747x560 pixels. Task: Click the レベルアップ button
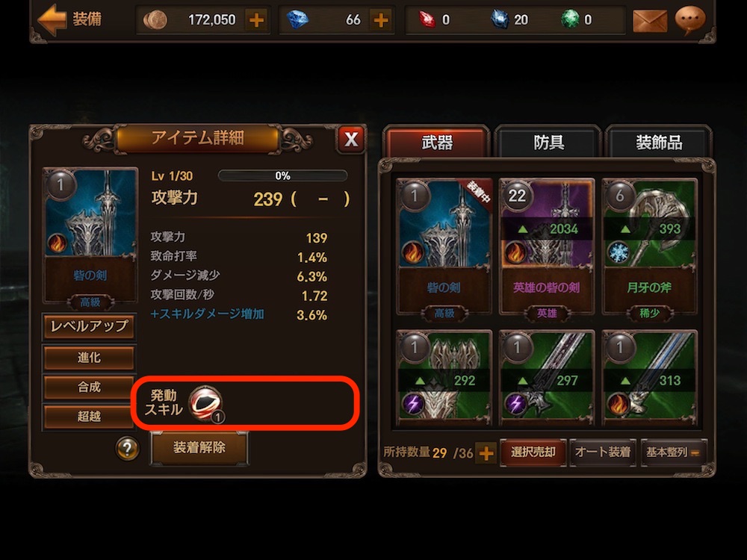89,326
